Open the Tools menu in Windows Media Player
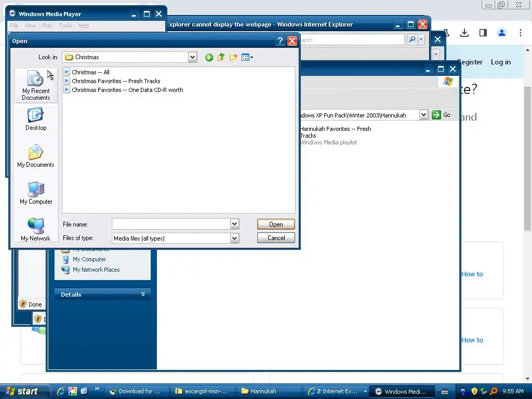The height and width of the screenshot is (399, 532). click(x=65, y=25)
